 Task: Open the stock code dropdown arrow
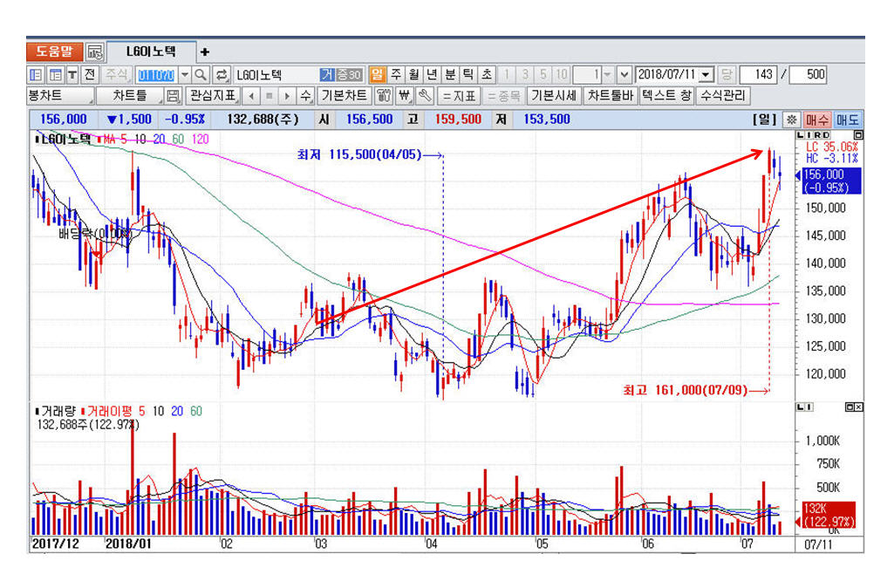click(184, 75)
